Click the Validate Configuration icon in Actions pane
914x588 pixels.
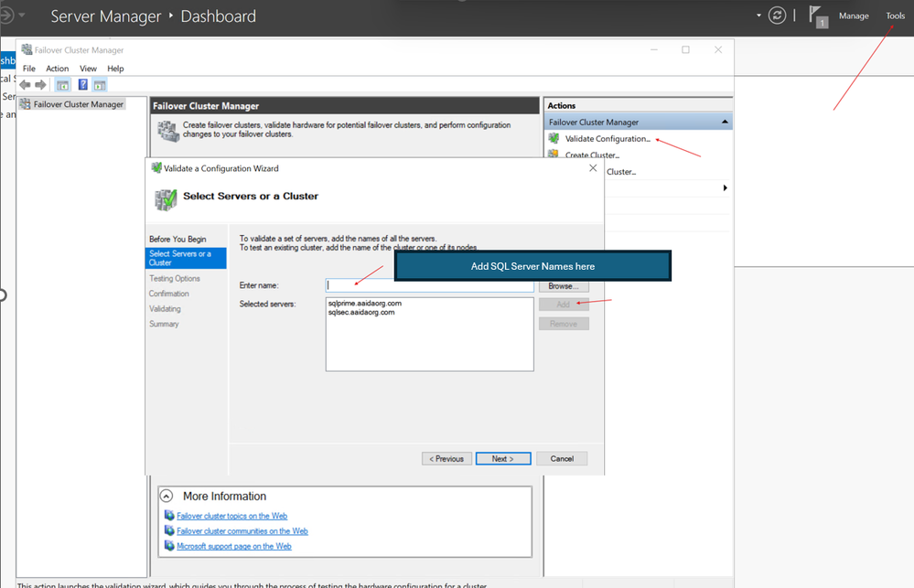[x=554, y=138]
